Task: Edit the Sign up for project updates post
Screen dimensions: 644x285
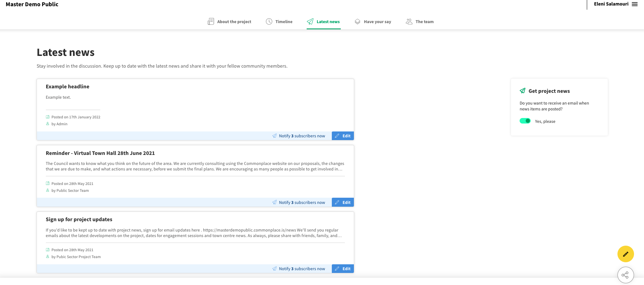Action: click(x=343, y=269)
